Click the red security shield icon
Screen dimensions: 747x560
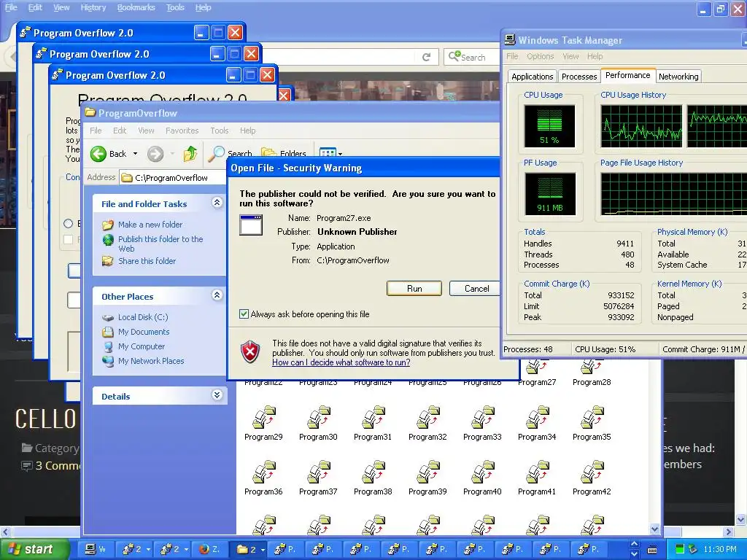click(x=250, y=352)
